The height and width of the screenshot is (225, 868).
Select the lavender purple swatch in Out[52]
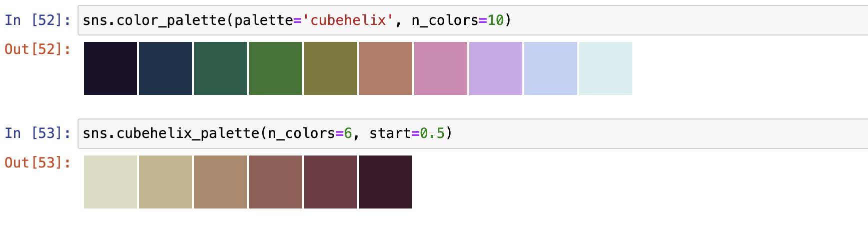pyautogui.click(x=496, y=68)
